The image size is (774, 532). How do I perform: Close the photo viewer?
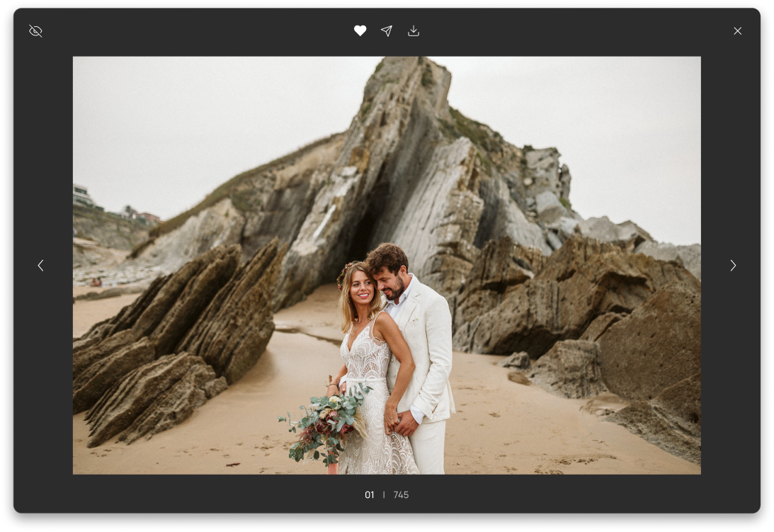pos(737,31)
